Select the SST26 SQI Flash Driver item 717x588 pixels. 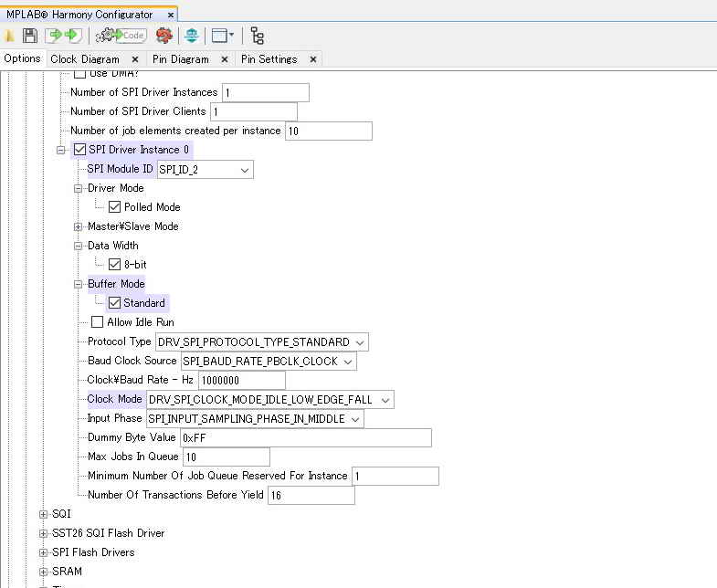click(109, 533)
